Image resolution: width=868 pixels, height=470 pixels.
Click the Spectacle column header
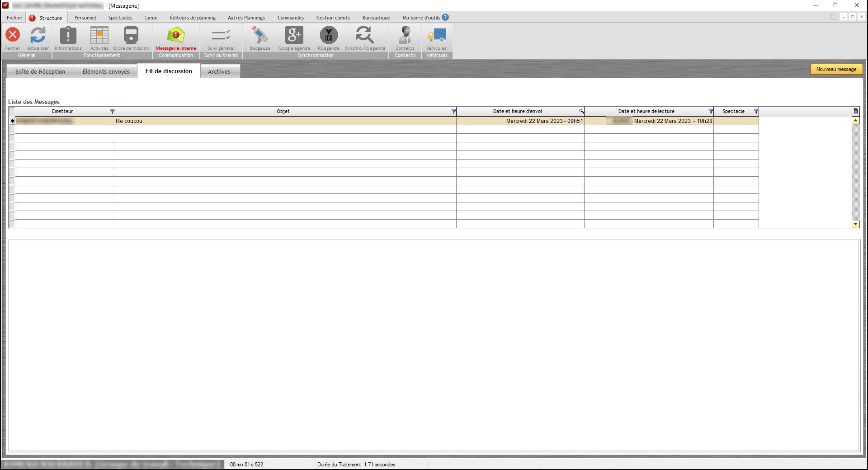(733, 111)
